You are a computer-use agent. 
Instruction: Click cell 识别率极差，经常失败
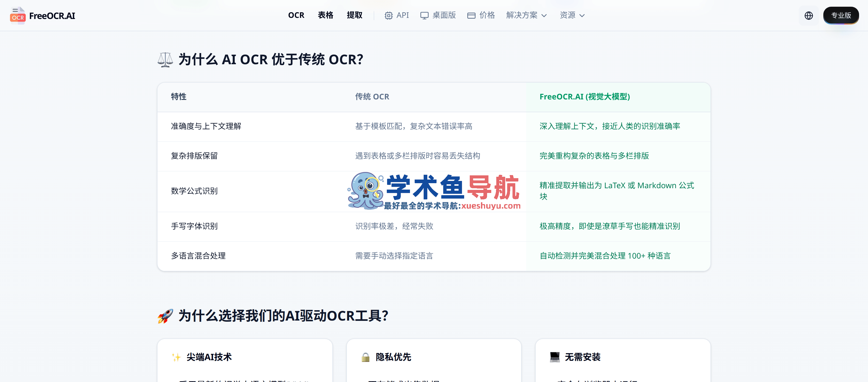tap(394, 226)
